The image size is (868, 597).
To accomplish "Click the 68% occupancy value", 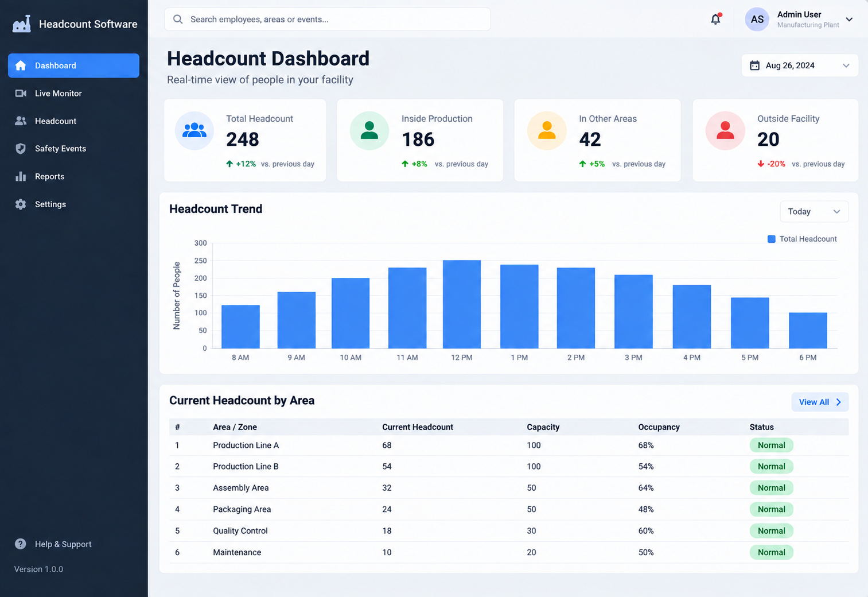I will pyautogui.click(x=646, y=445).
